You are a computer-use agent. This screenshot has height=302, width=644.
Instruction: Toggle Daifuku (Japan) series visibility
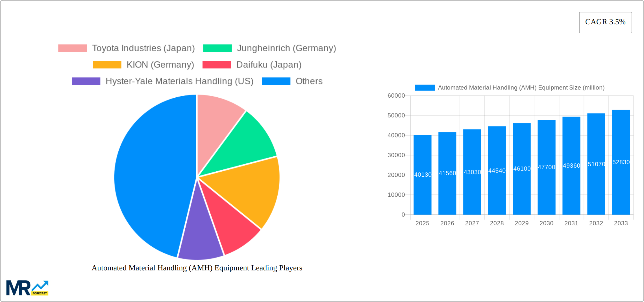tap(269, 65)
